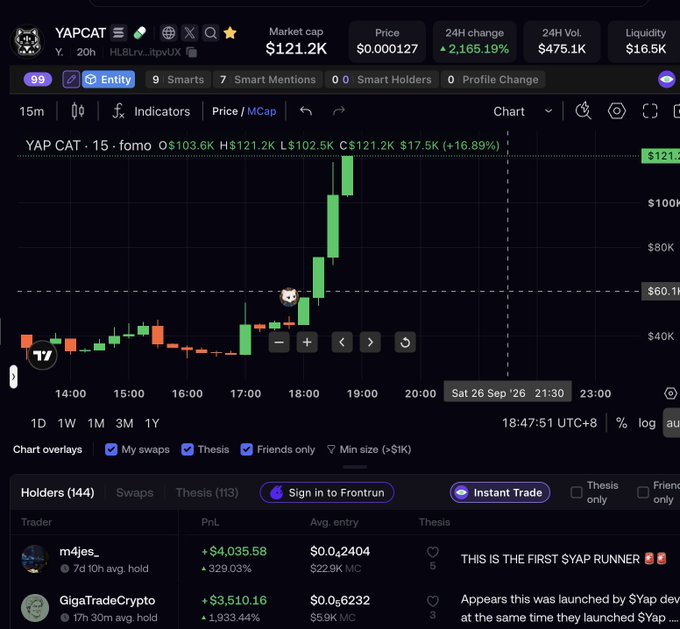Uncheck the Friends only overlay
680x629 pixels.
click(x=246, y=449)
